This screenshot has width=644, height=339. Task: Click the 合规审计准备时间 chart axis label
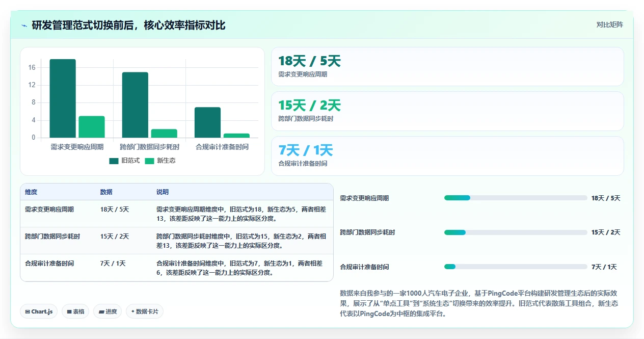point(222,147)
